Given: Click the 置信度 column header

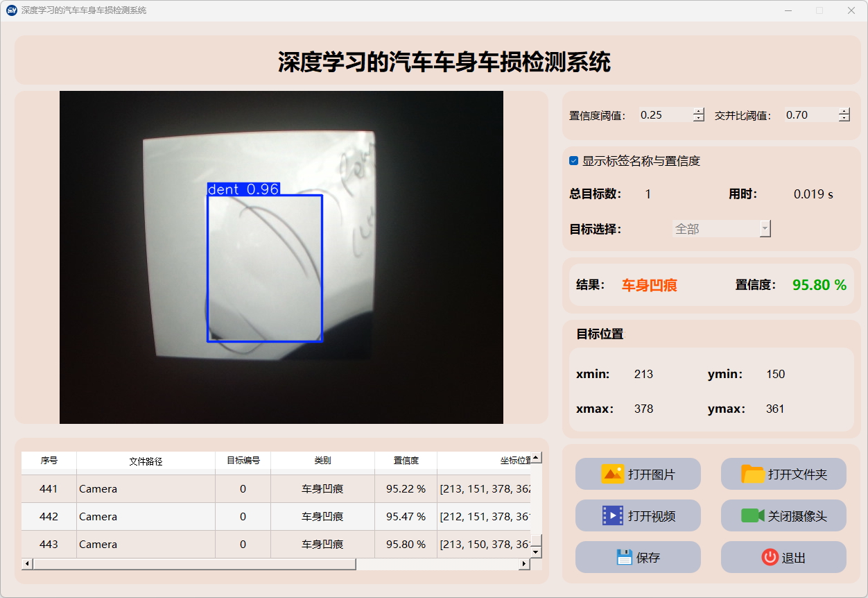Looking at the screenshot, I should point(406,461).
